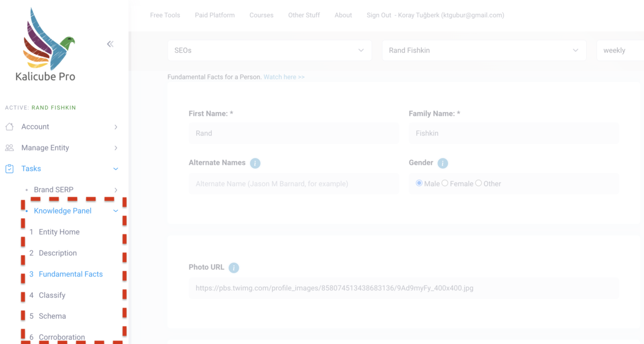
Task: Select Knowledge Panel in sidebar
Action: (x=63, y=211)
